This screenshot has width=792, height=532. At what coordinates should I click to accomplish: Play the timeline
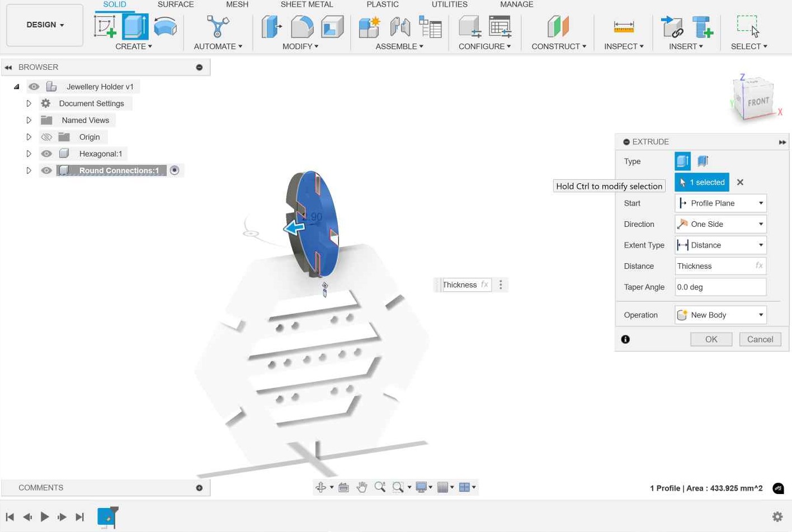pos(45,517)
